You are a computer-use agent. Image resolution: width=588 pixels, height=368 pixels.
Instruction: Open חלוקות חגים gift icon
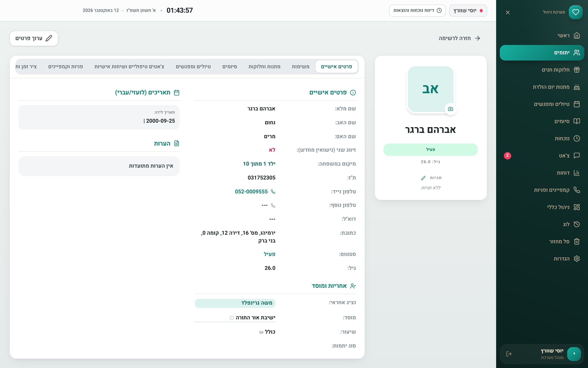click(577, 70)
